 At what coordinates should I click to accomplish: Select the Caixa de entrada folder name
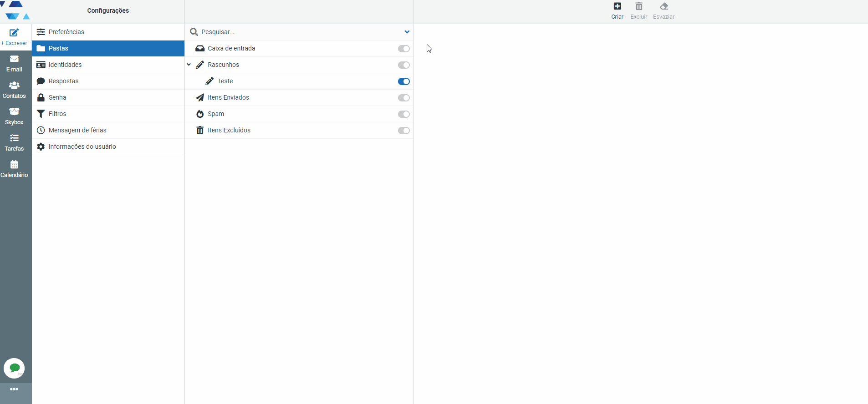coord(231,48)
